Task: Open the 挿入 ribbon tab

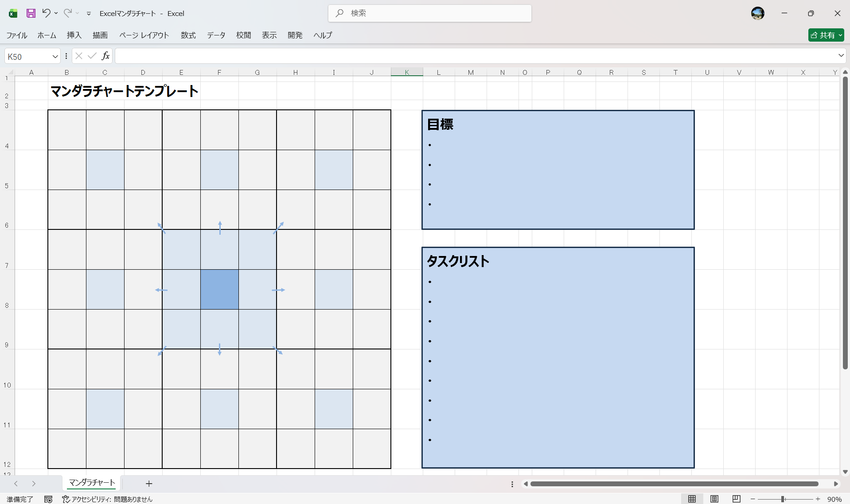Action: (74, 35)
